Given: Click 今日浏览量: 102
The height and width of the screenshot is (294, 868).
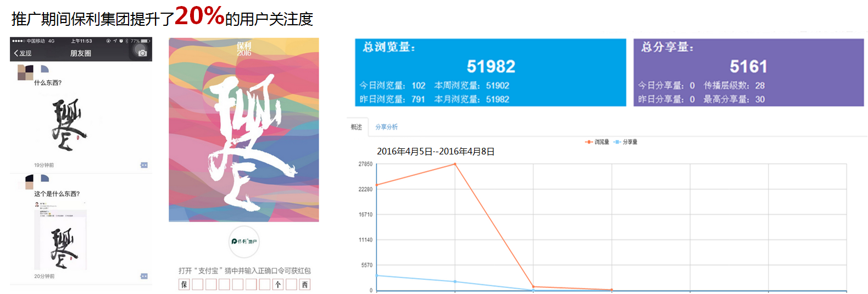Looking at the screenshot, I should (392, 86).
